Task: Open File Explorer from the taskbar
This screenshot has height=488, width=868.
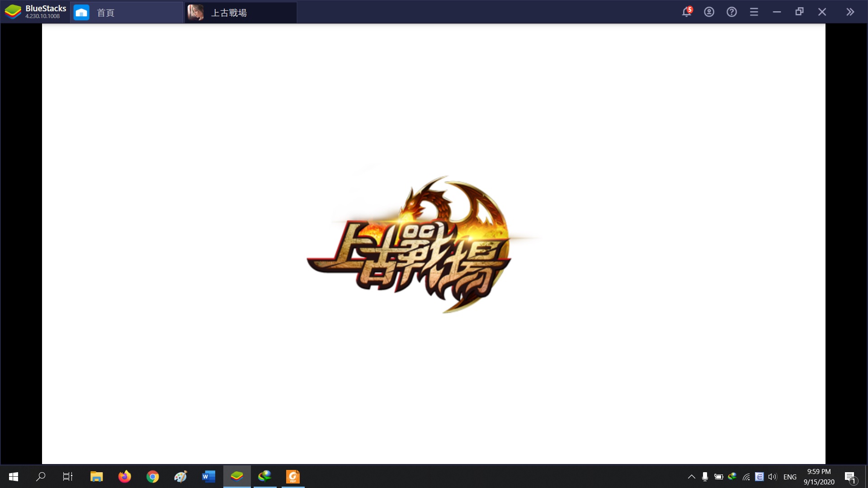Action: pos(96,476)
